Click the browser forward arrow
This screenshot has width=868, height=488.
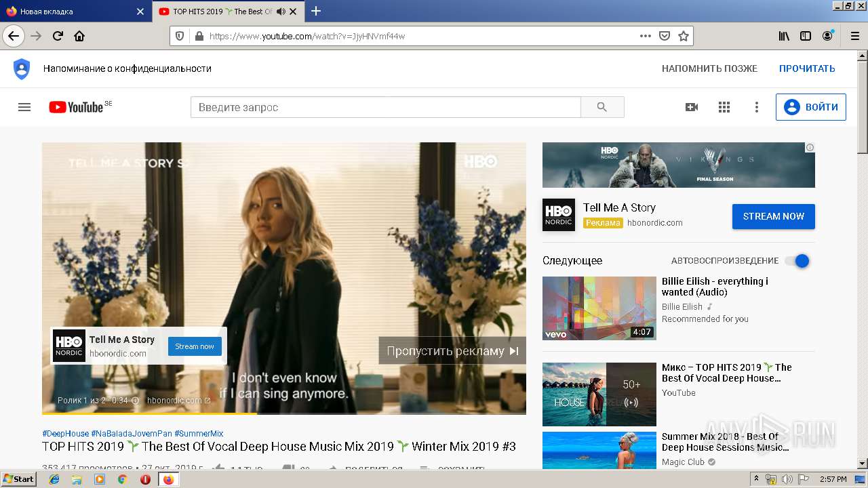(36, 36)
